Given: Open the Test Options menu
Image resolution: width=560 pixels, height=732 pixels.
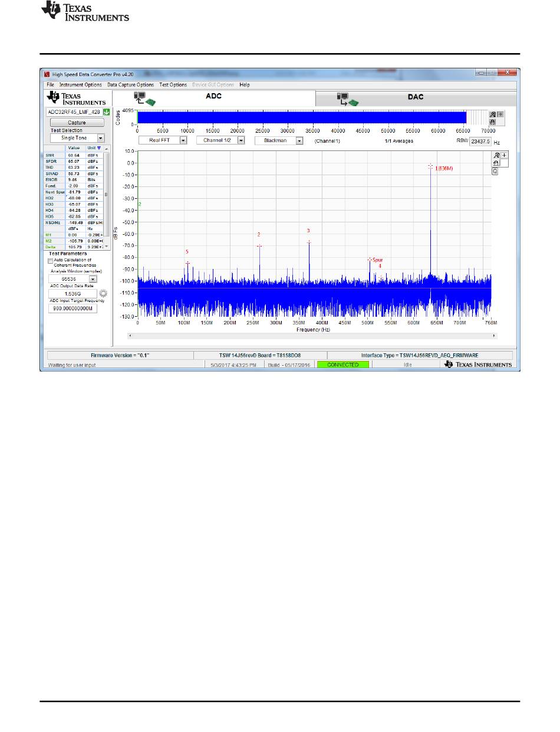Looking at the screenshot, I should [173, 85].
